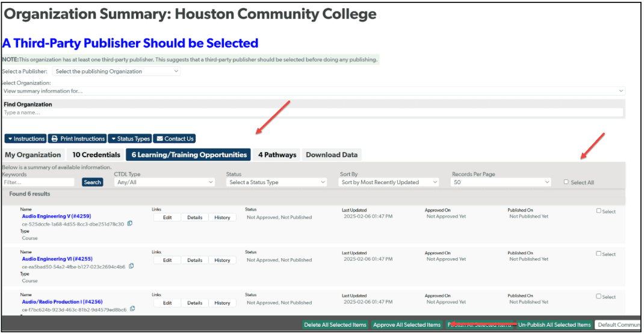644x334 pixels.
Task: Select Audio Engineering V 'Not Approved Yet' text
Action: [446, 216]
